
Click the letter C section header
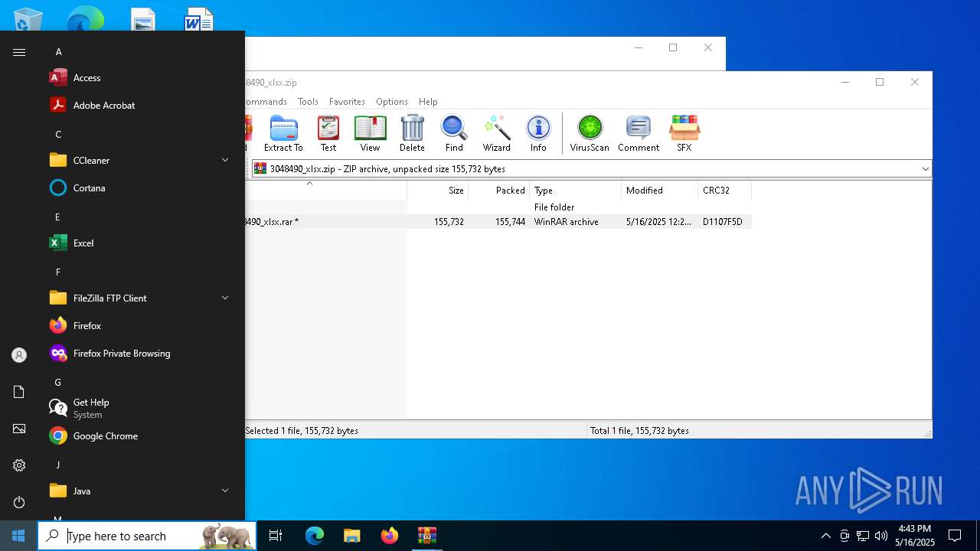pos(58,135)
